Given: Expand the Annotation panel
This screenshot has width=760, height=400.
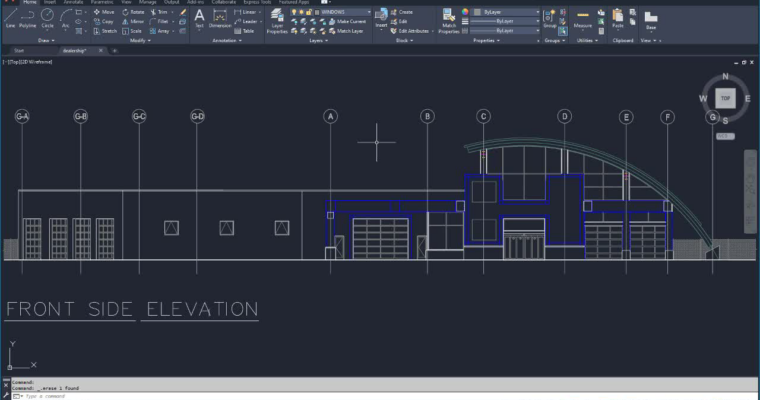Looking at the screenshot, I should pyautogui.click(x=227, y=41).
